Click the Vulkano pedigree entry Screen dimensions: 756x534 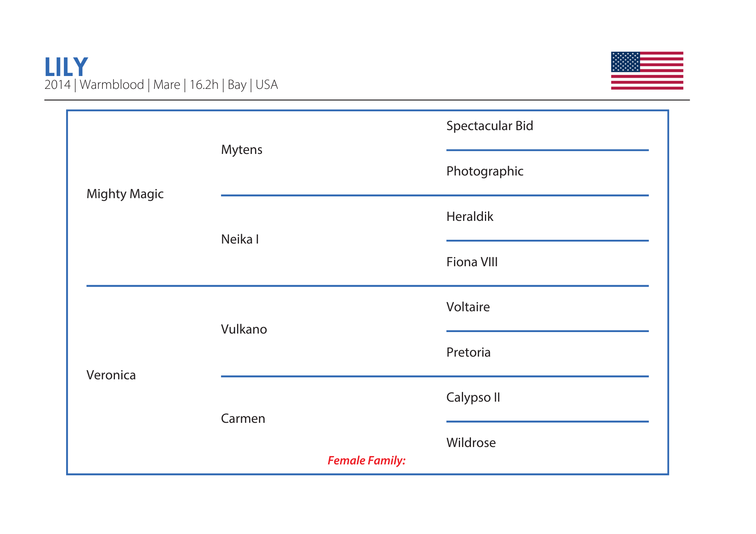click(x=244, y=329)
